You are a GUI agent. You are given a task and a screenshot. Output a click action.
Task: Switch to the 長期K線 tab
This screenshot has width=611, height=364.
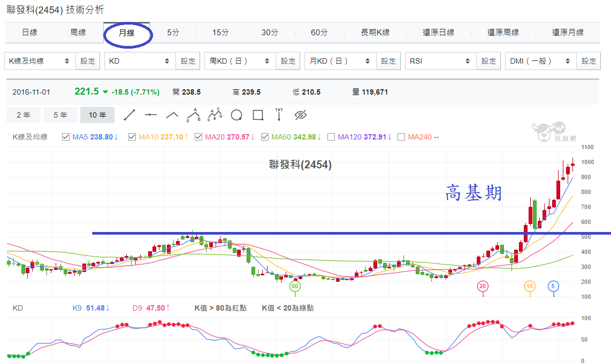tap(375, 33)
